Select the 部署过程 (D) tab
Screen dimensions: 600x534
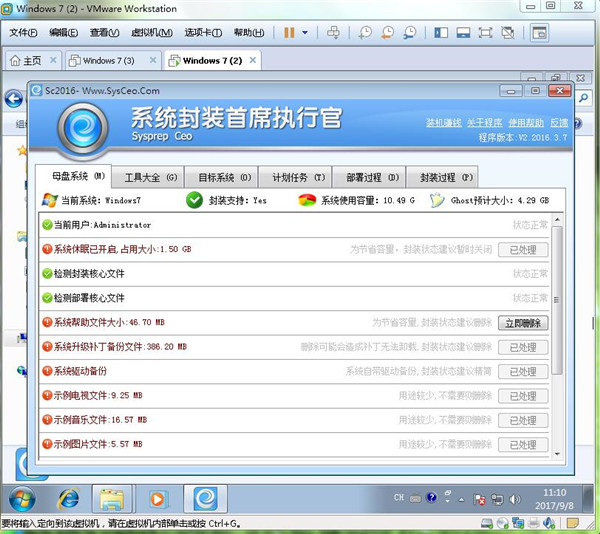369,177
